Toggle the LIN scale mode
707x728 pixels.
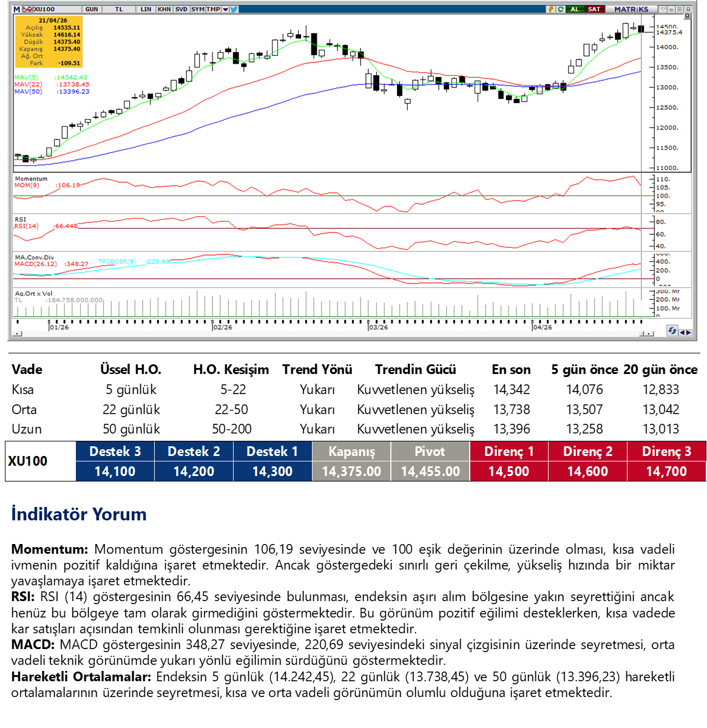click(x=146, y=9)
